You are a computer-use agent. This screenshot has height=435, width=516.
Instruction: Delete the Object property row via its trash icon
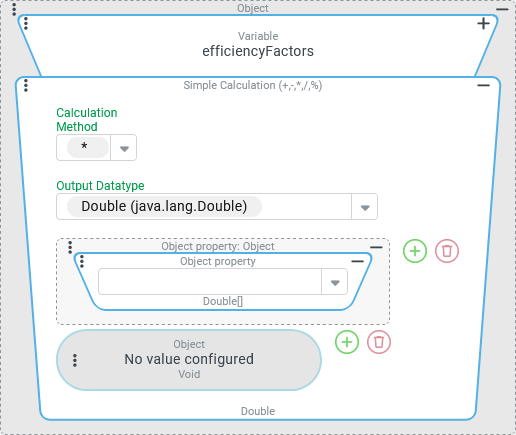(447, 251)
